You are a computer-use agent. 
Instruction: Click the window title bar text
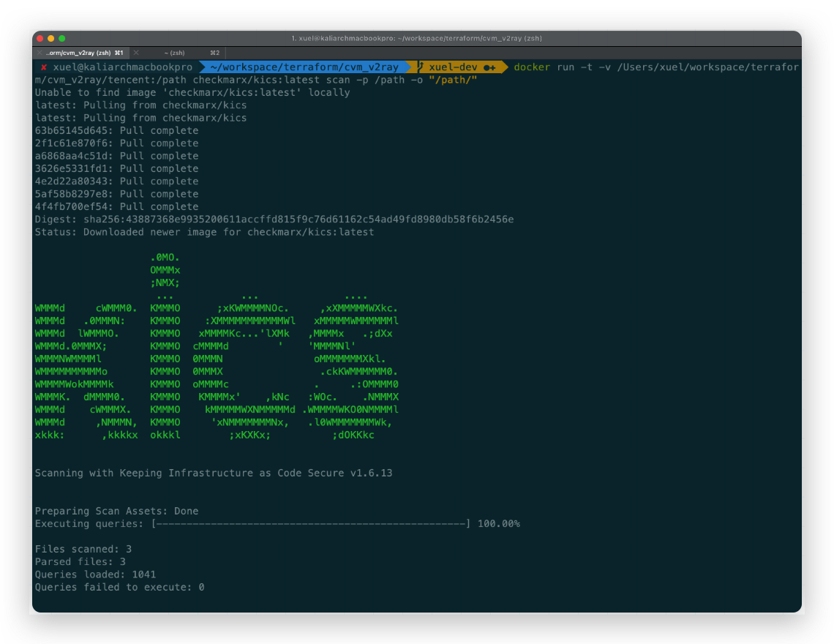416,38
